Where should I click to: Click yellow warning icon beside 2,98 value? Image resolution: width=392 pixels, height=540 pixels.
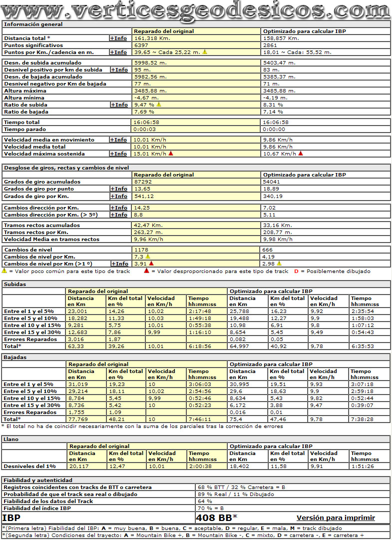point(279,263)
